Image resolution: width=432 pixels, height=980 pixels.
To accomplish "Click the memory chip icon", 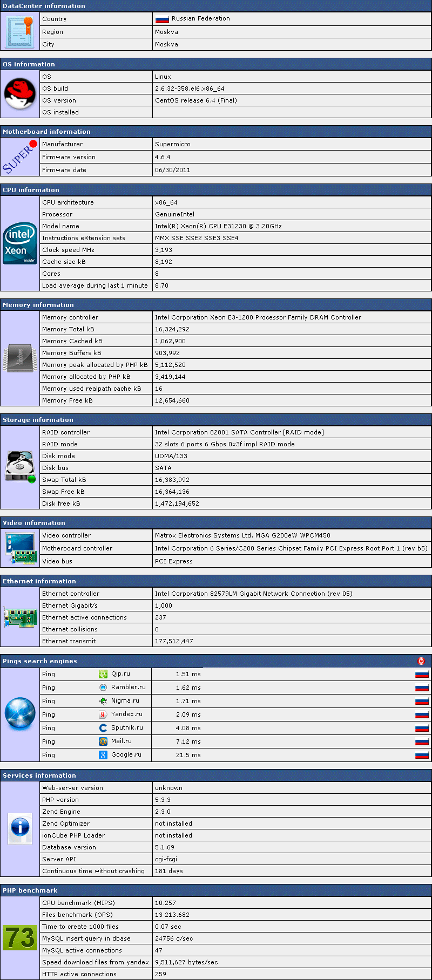I will 20,358.
